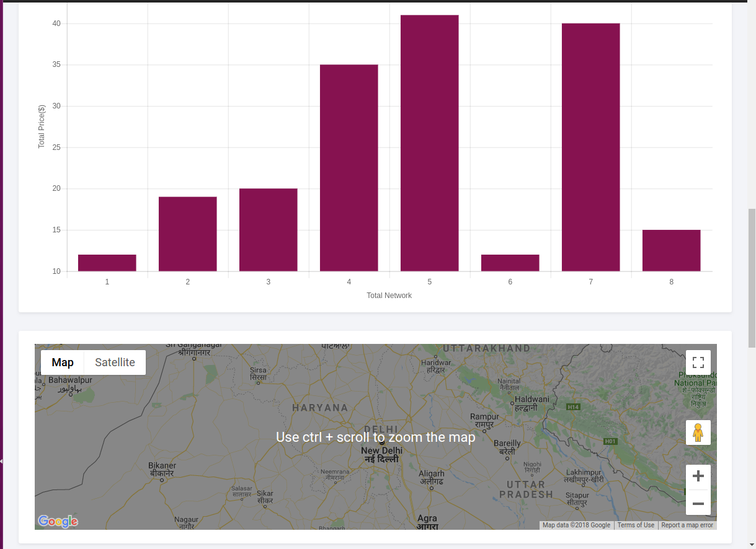
Task: Click the bar for network 6
Action: pos(510,263)
